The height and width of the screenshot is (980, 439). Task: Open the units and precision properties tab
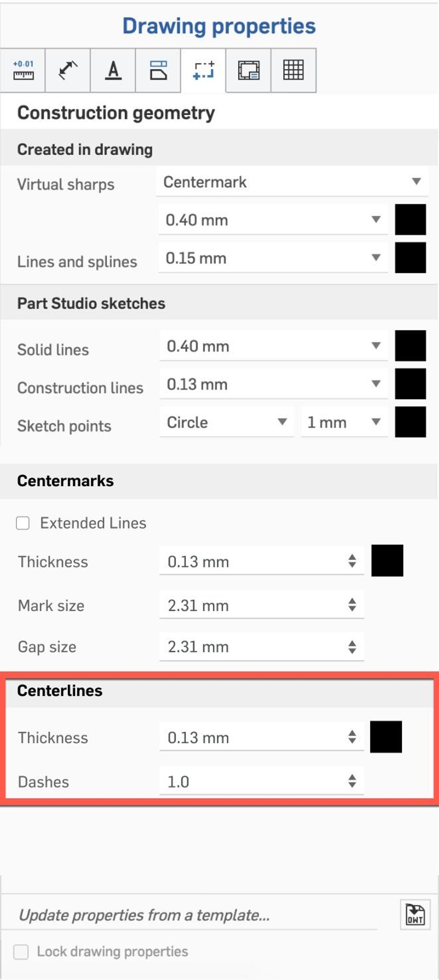coord(23,70)
